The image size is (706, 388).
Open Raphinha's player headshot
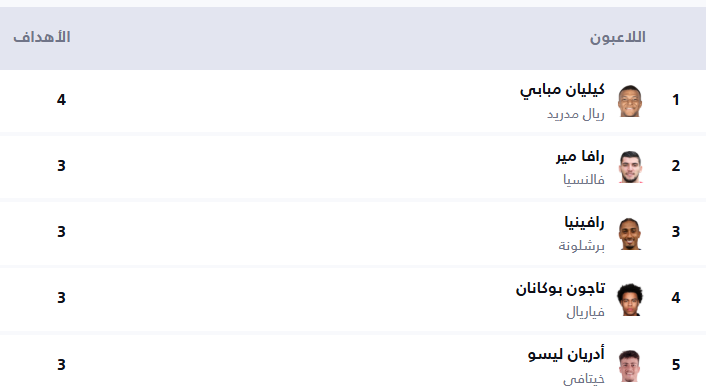pos(630,233)
